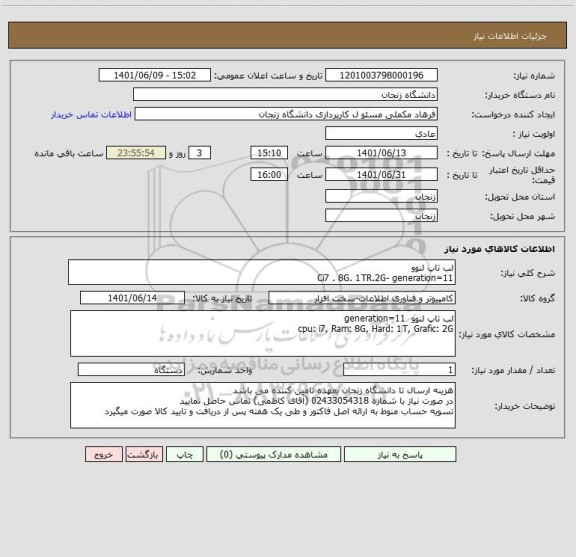Click the deadline time field 15:10

[x=269, y=153]
